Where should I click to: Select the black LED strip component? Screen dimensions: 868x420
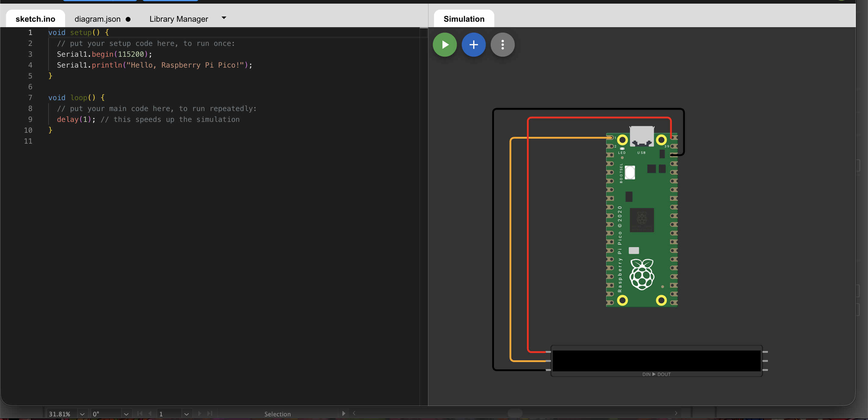[x=656, y=360]
